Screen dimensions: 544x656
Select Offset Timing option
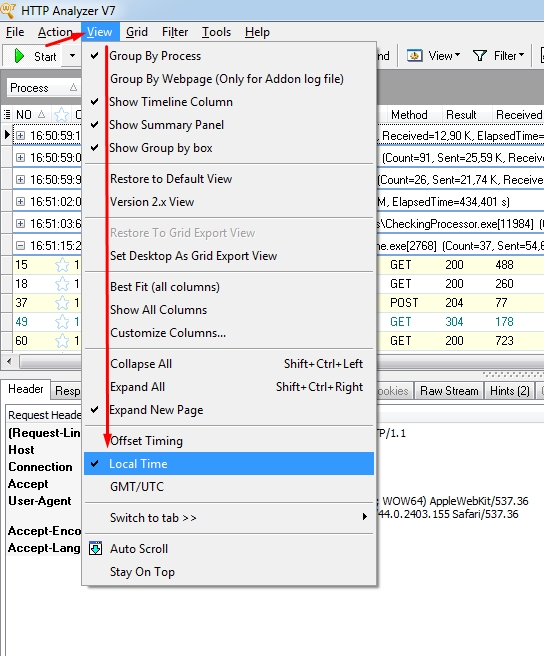click(229, 441)
